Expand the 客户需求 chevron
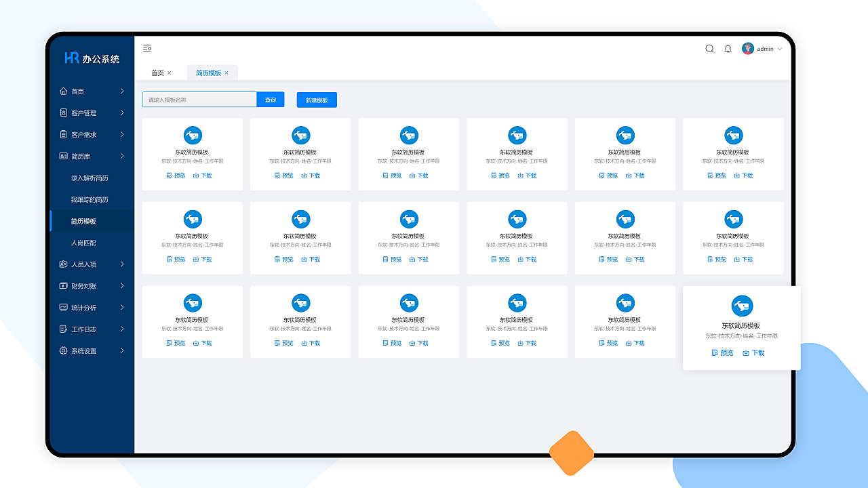The width and height of the screenshot is (868, 488). (x=122, y=134)
